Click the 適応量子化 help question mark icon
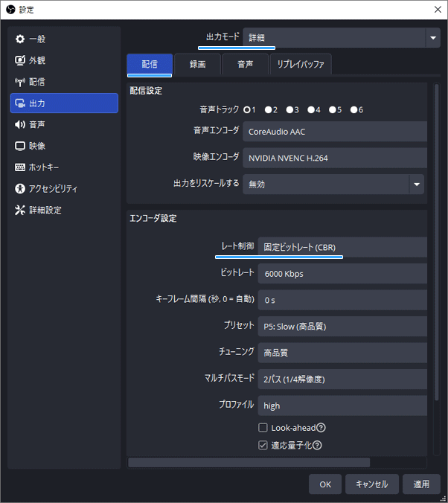 click(x=317, y=445)
